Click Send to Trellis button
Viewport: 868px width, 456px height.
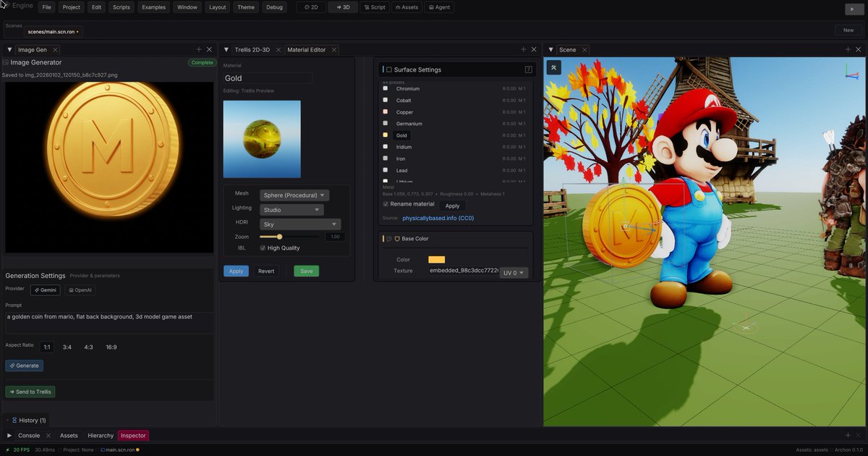click(30, 392)
